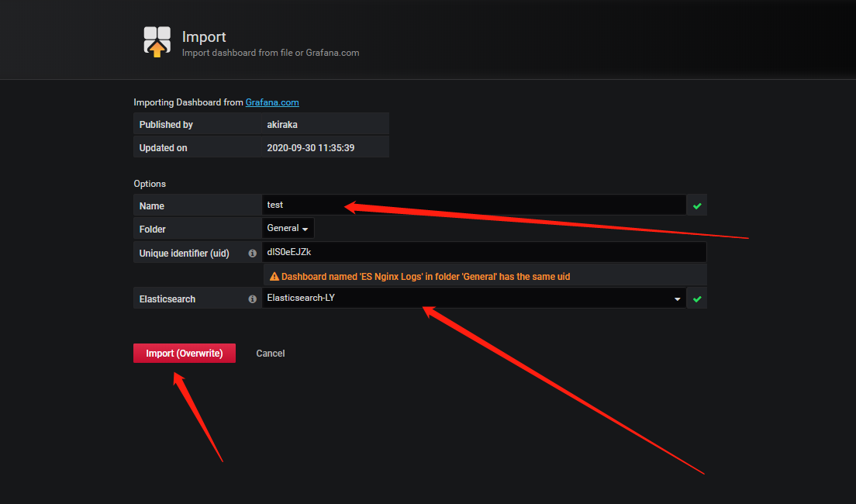Viewport: 856px width, 504px height.
Task: Click the Updated on date value
Action: pos(310,147)
